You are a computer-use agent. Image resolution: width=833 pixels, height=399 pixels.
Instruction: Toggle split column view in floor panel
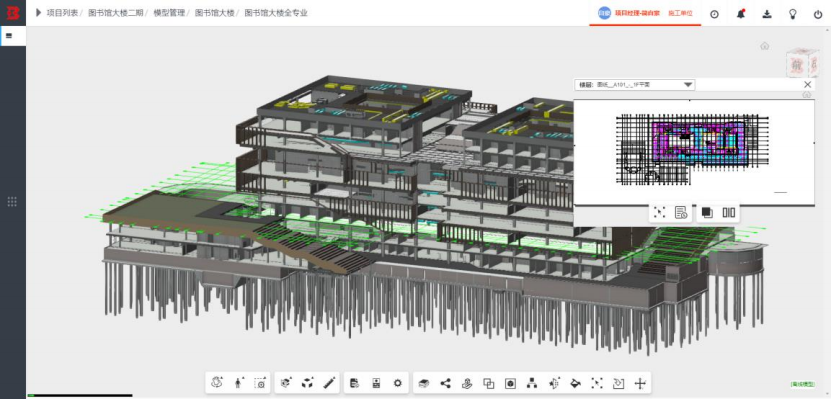728,213
